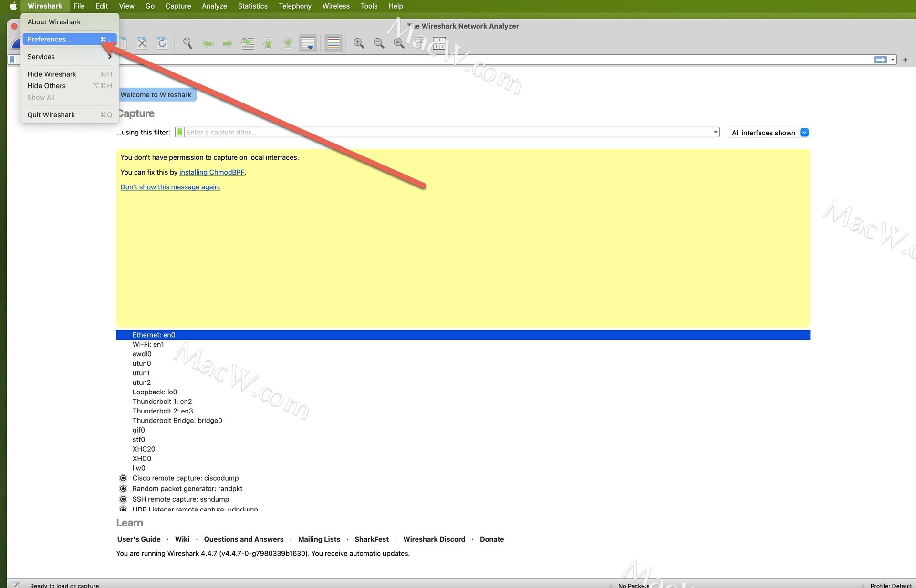The image size is (916, 588).
Task: Jump to the last packet
Action: [x=288, y=43]
